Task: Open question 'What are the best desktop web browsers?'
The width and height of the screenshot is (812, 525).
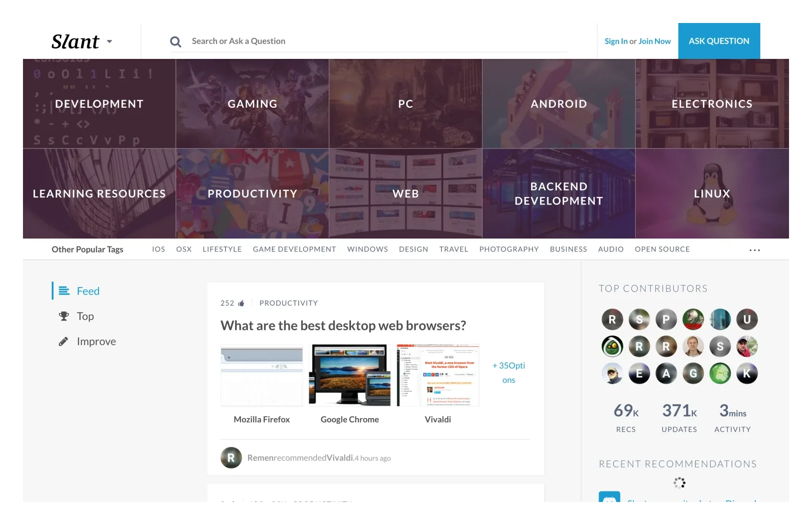Action: point(343,326)
